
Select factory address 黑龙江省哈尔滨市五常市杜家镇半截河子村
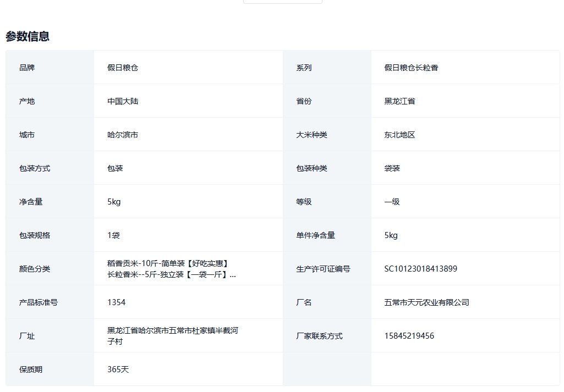(x=173, y=336)
